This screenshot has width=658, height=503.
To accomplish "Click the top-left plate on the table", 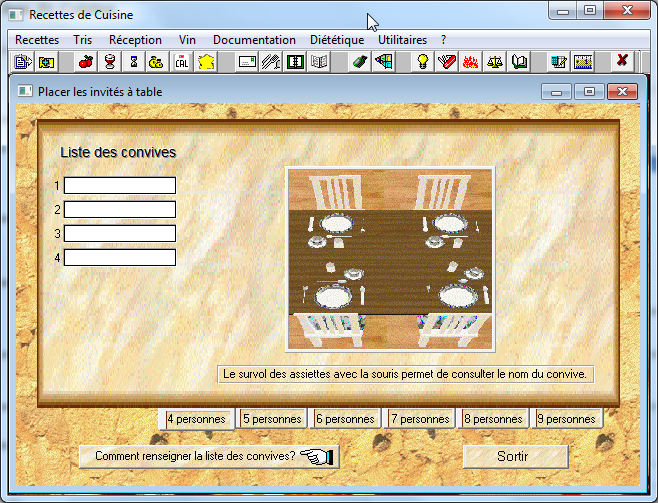I will tap(336, 224).
